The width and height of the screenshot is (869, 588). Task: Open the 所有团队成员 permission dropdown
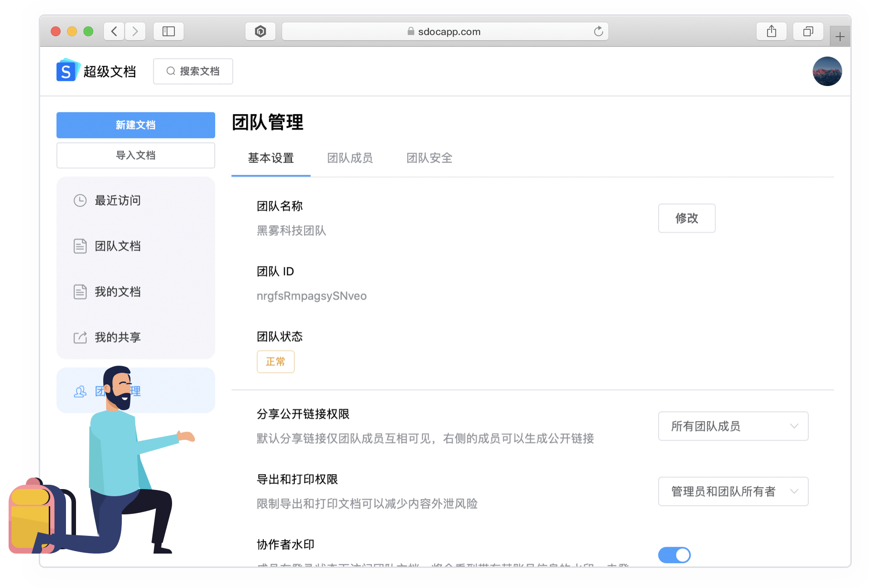[x=733, y=426]
